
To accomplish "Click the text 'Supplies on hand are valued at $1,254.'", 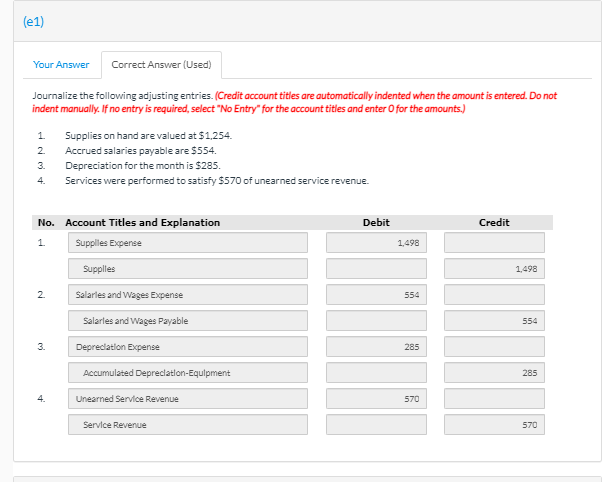I will [149, 136].
